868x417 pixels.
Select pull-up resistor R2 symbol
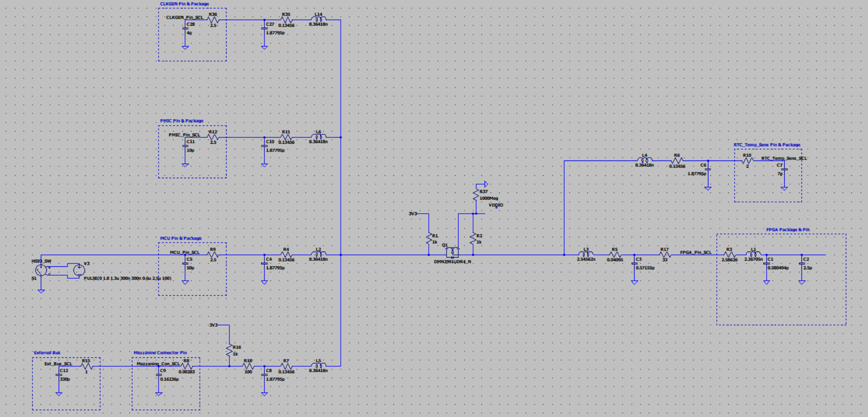point(473,239)
